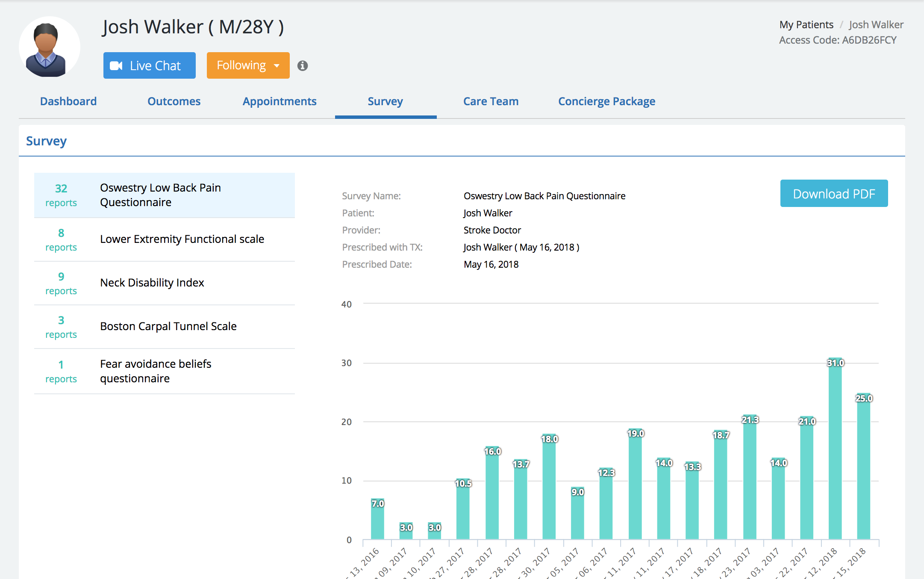Select the Care Team tab

pyautogui.click(x=491, y=101)
